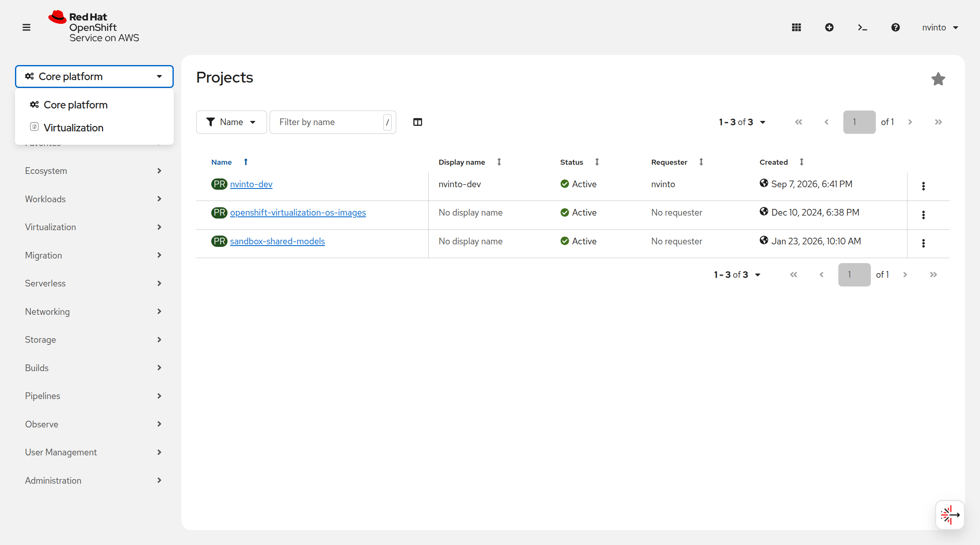Sort table by Name column
This screenshot has height=545, width=980.
(230, 162)
